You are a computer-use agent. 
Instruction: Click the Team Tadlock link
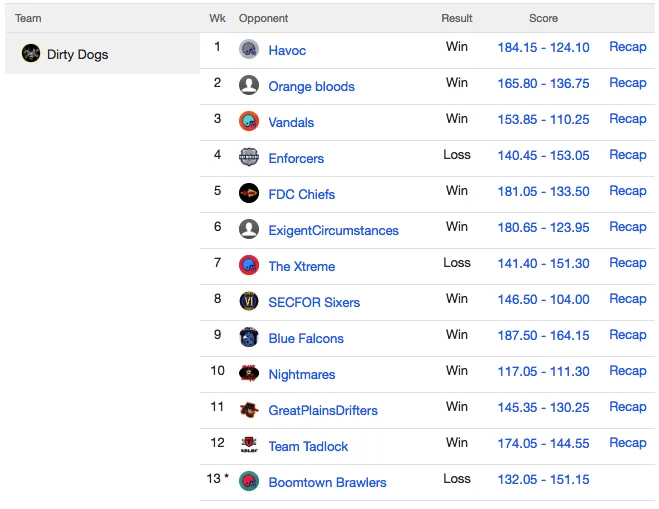click(308, 446)
